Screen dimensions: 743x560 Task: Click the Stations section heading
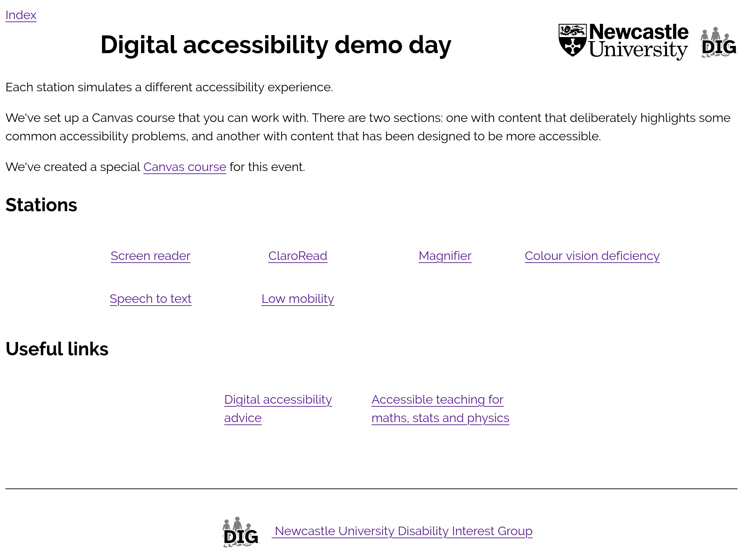click(41, 205)
